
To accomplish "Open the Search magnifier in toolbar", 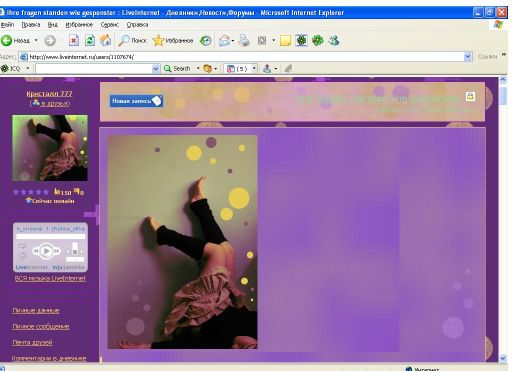I will [x=124, y=41].
